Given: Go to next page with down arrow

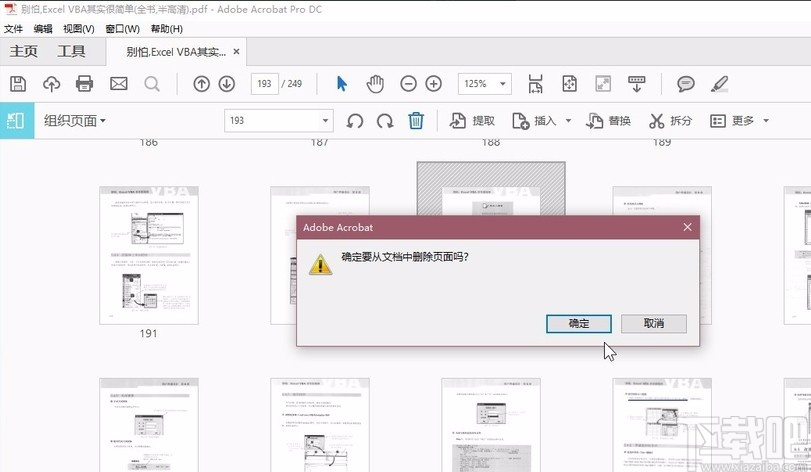Looking at the screenshot, I should click(227, 84).
